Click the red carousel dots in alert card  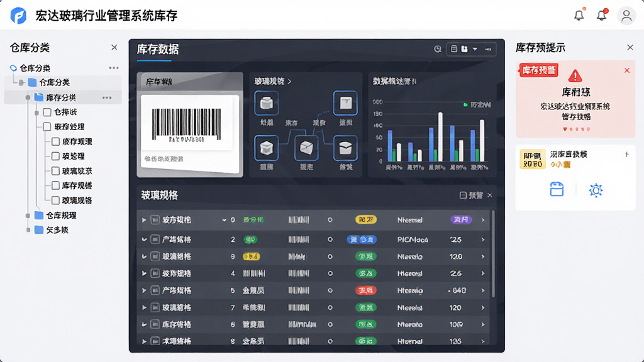pos(577,129)
